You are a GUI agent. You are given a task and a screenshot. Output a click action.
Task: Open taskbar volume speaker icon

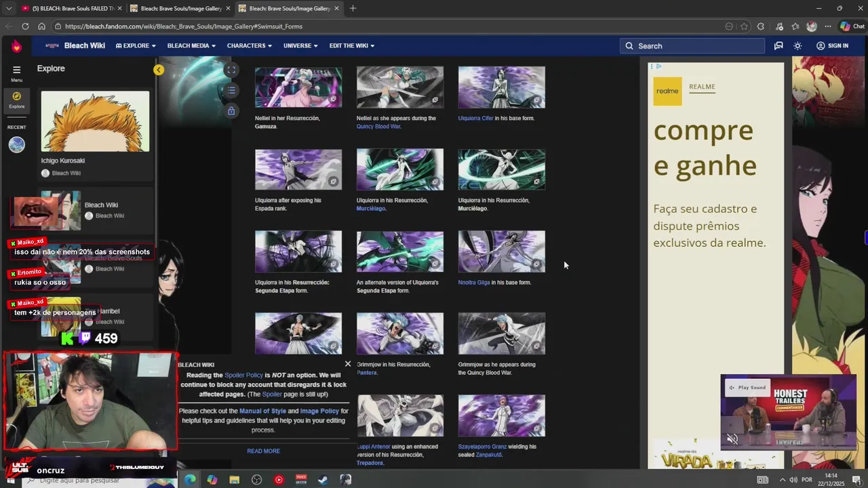click(793, 480)
